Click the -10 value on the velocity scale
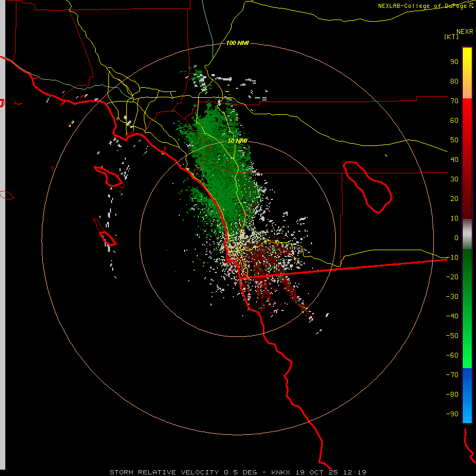 pyautogui.click(x=452, y=258)
